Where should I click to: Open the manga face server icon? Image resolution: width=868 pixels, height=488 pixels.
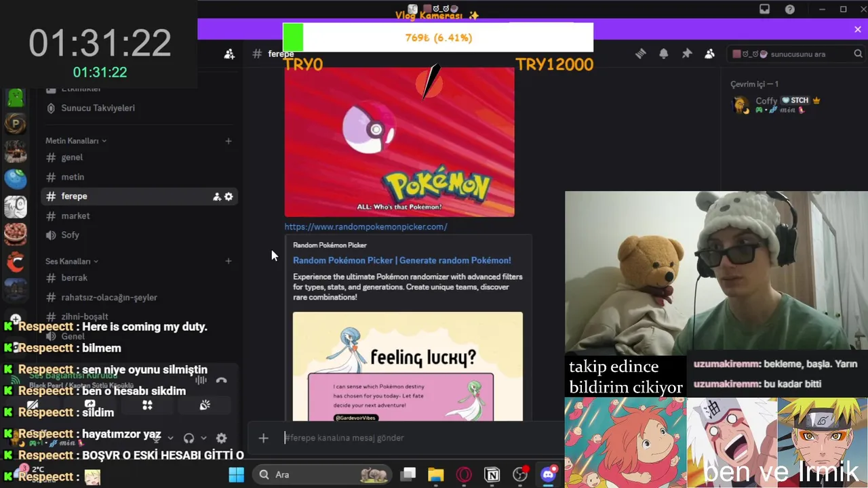(x=16, y=207)
